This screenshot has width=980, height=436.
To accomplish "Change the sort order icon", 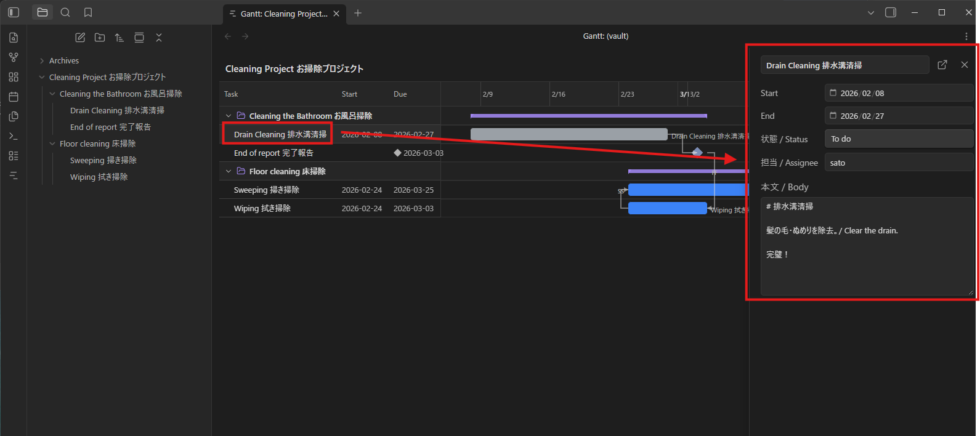I will click(119, 38).
